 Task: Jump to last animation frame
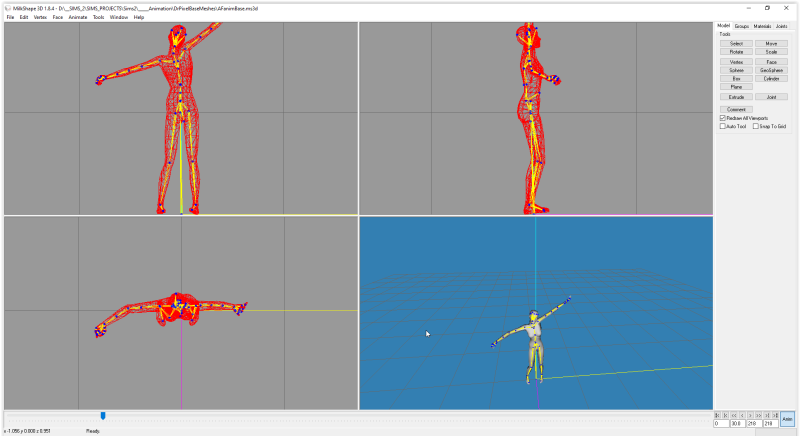tap(775, 415)
